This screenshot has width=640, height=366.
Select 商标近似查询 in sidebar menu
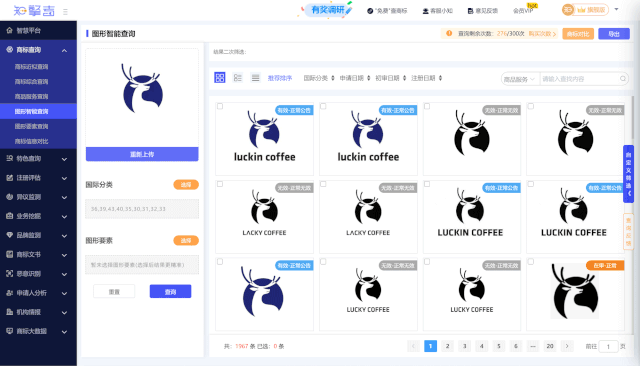31,67
